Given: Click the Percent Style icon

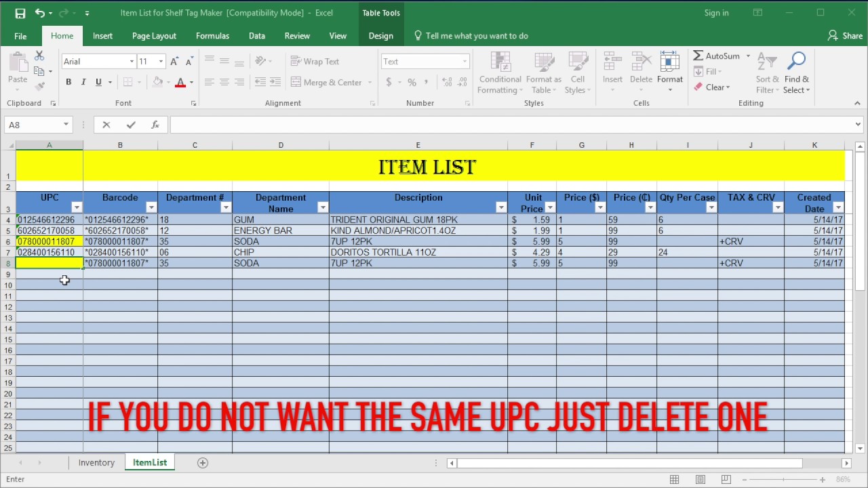Looking at the screenshot, I should coord(412,82).
